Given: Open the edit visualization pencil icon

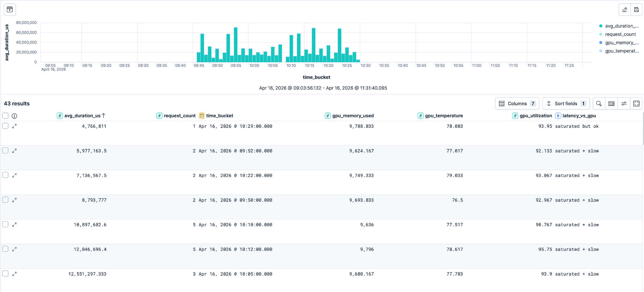Looking at the screenshot, I should [x=625, y=9].
